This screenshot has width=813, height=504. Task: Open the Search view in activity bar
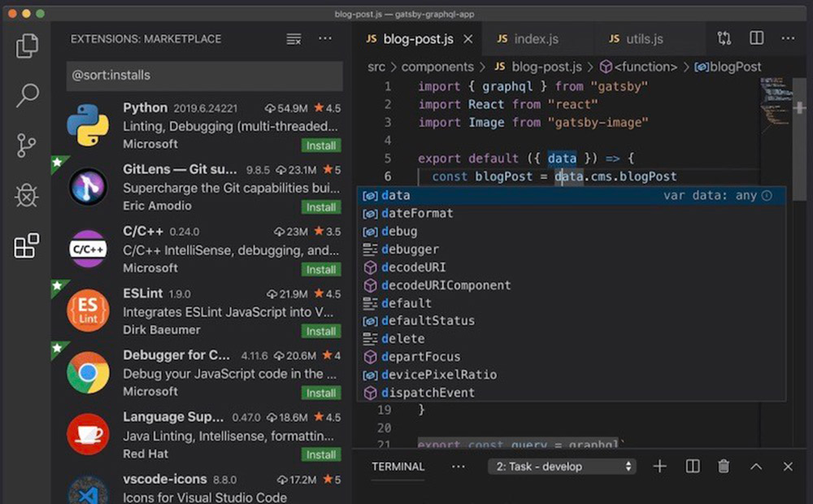point(27,95)
